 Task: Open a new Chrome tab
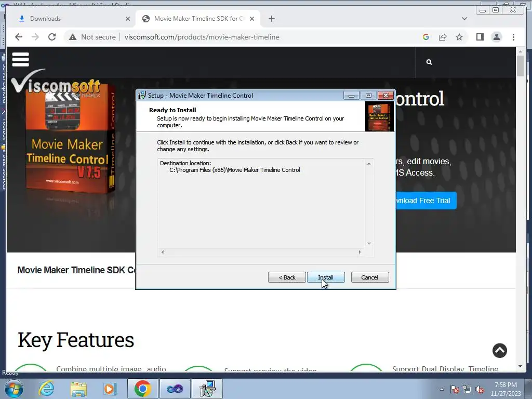click(x=271, y=19)
